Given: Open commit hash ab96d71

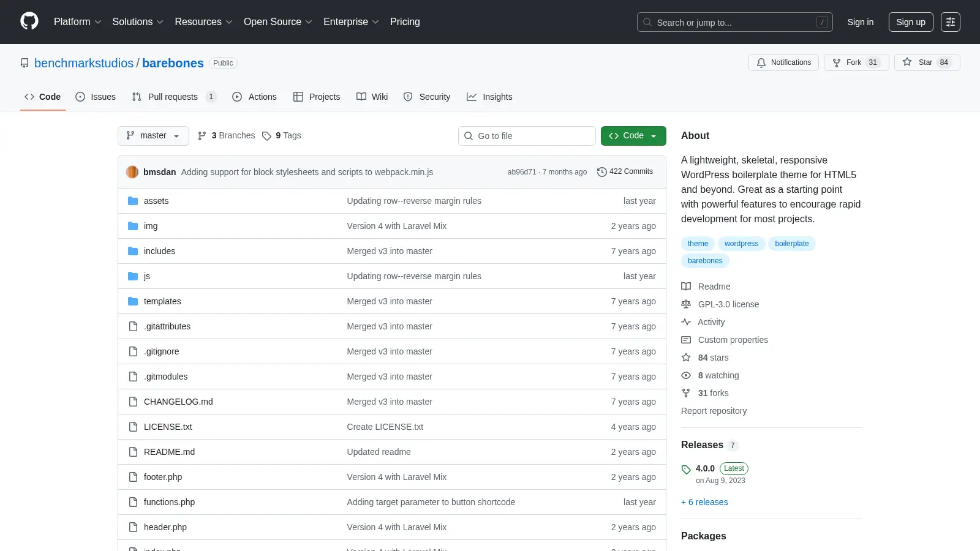Looking at the screenshot, I should 522,172.
